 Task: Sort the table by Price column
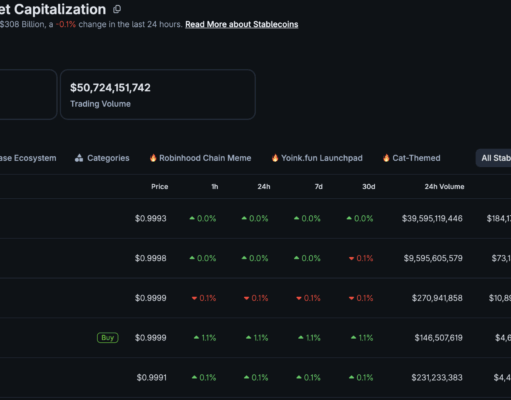pos(160,187)
